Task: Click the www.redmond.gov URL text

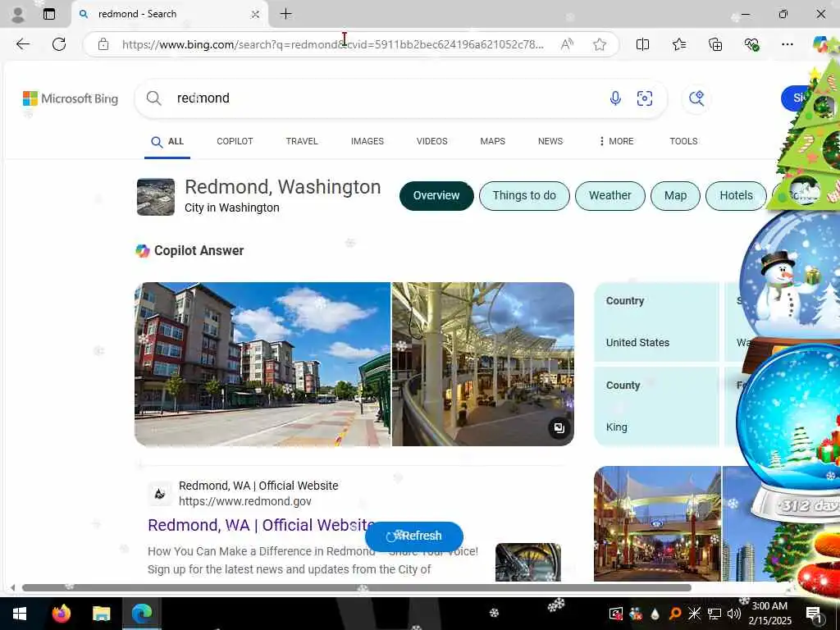Action: point(244,501)
